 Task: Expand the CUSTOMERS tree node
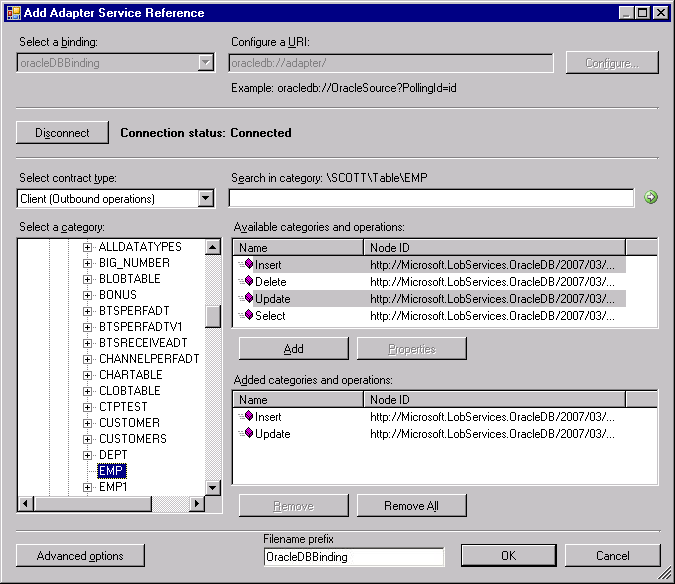pyautogui.click(x=87, y=439)
